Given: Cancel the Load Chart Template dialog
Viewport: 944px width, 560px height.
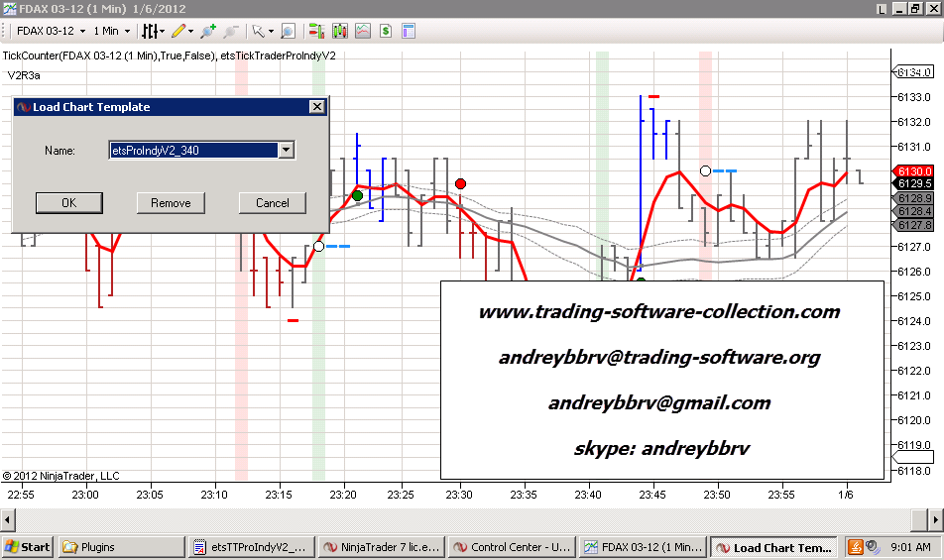Looking at the screenshot, I should (272, 203).
